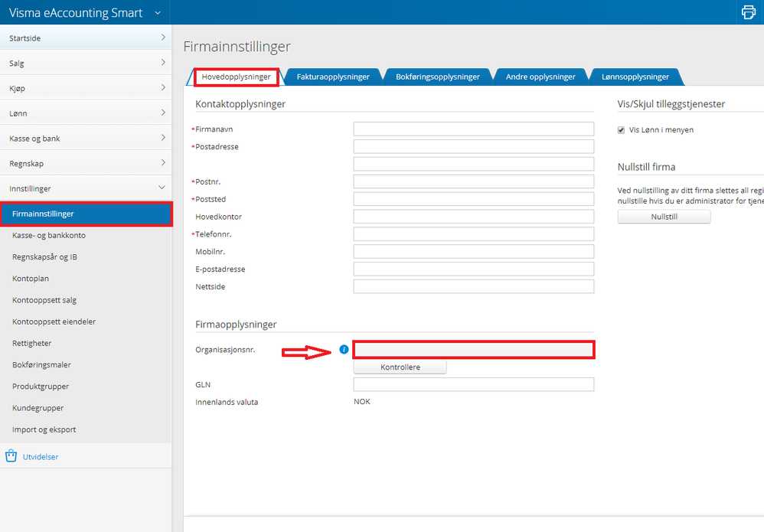Click the Nettside input field
Viewport: 764px width, 532px height.
(x=474, y=287)
